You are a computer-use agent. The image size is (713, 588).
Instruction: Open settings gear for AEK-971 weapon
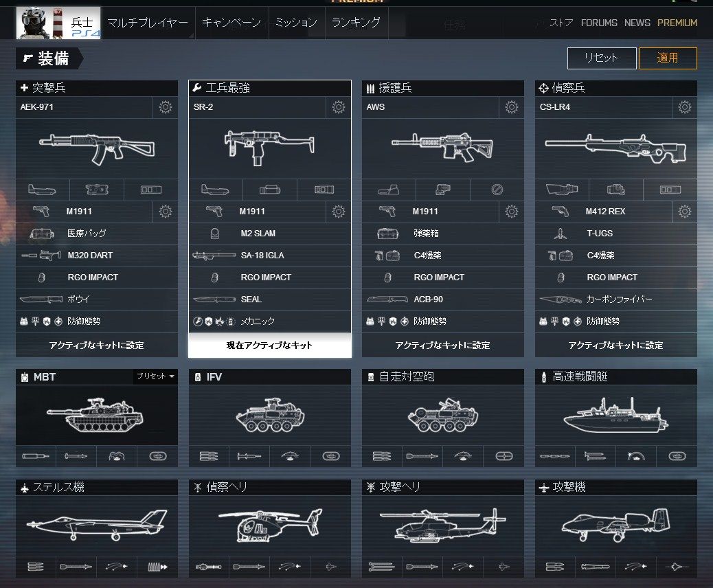165,107
